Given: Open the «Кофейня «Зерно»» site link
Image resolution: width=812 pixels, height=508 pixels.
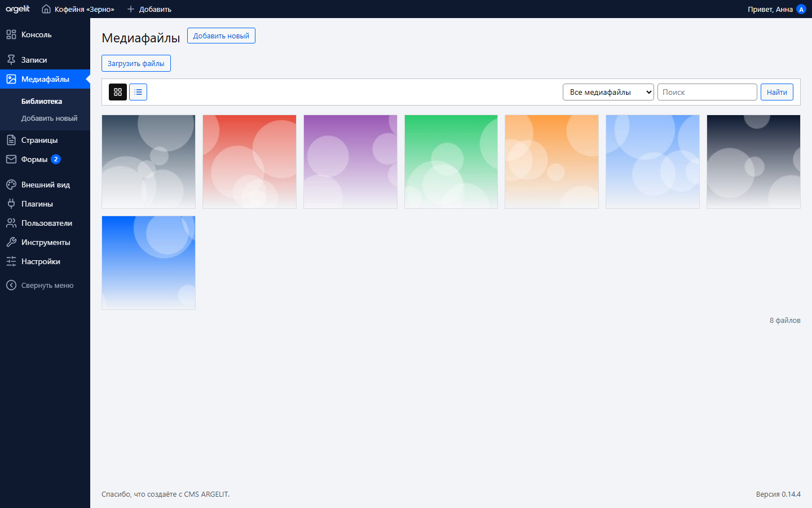Looking at the screenshot, I should click(x=78, y=9).
